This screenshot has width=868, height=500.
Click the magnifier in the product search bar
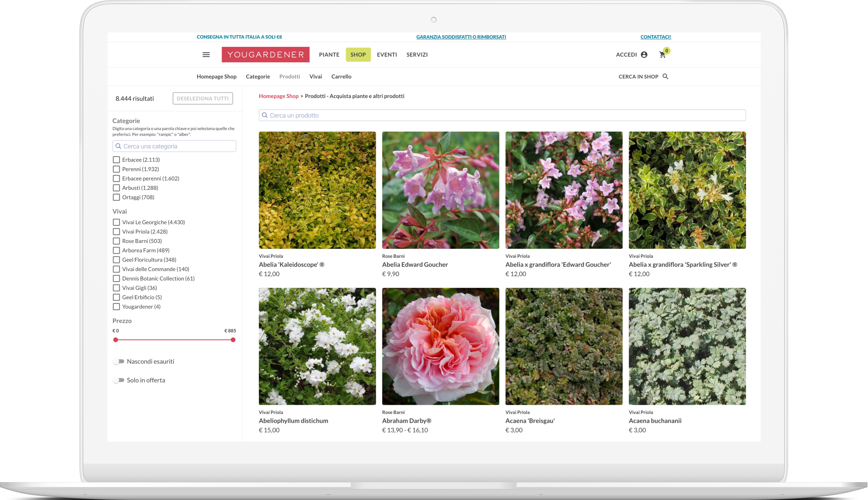tap(265, 115)
